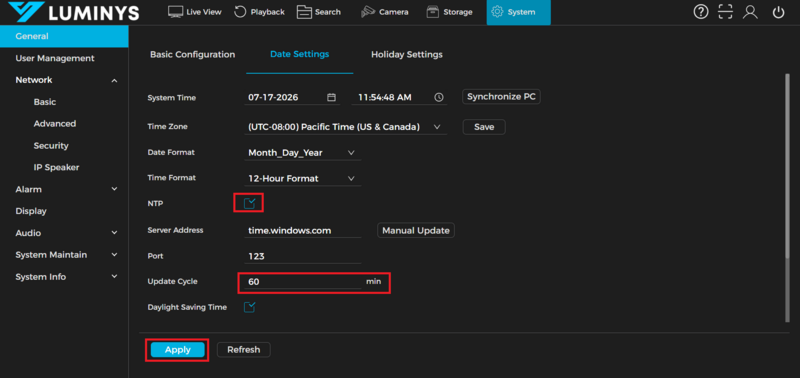Select the System menu

(518, 12)
